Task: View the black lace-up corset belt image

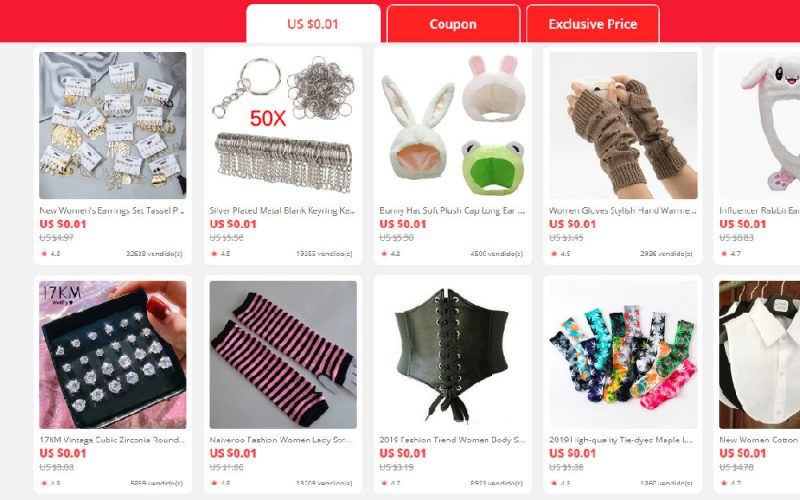Action: click(x=453, y=355)
